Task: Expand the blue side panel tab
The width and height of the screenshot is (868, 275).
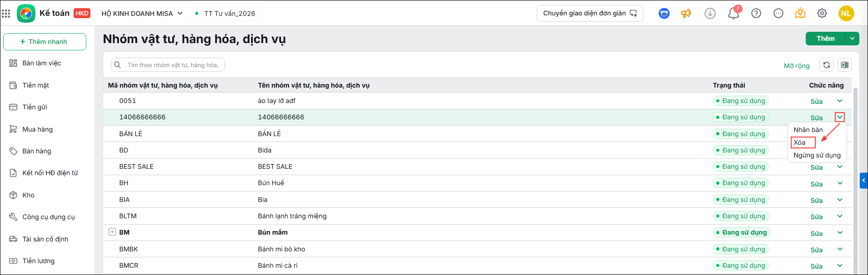Action: [x=863, y=180]
